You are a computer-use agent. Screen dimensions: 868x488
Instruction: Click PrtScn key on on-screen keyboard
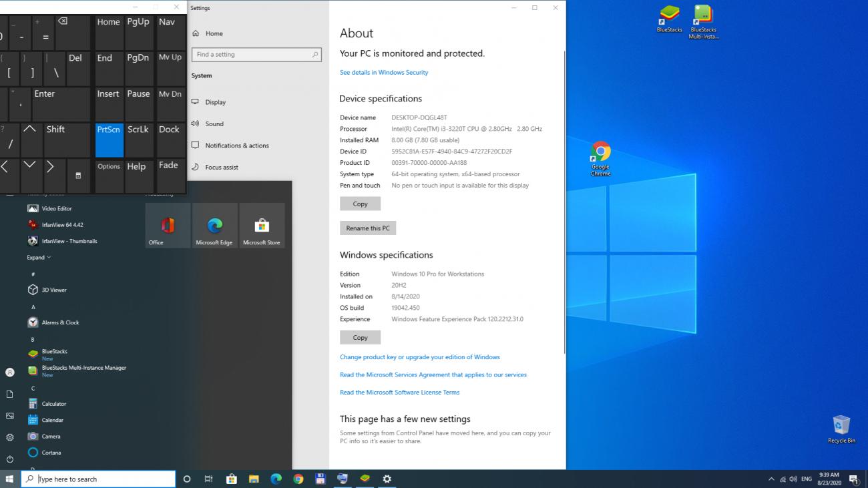(x=110, y=140)
